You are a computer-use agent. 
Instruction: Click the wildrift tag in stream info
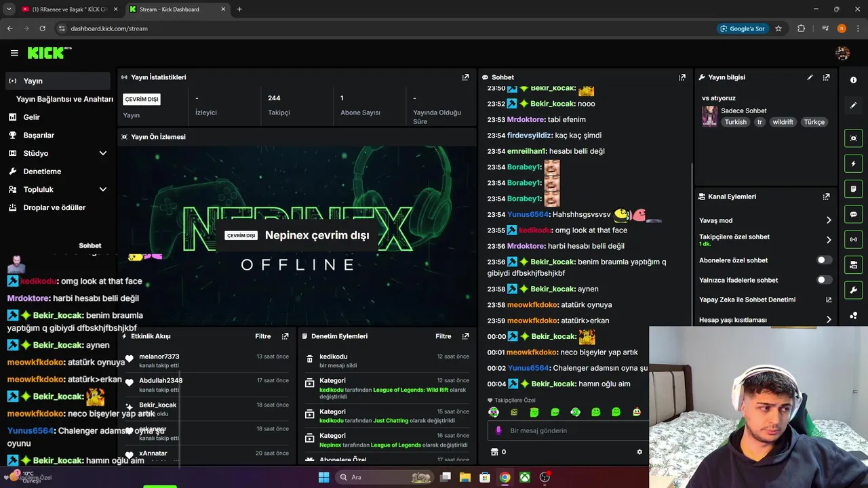pyautogui.click(x=783, y=122)
